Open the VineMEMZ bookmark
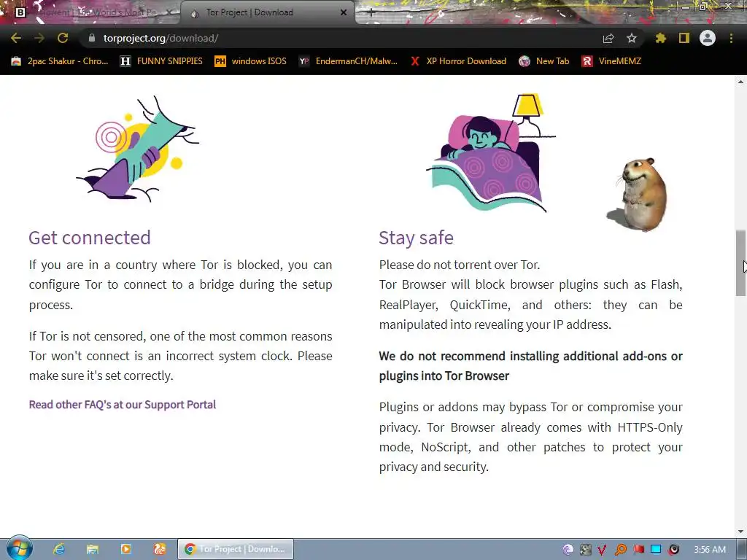Screen dimensions: 747x560 pyautogui.click(x=611, y=61)
